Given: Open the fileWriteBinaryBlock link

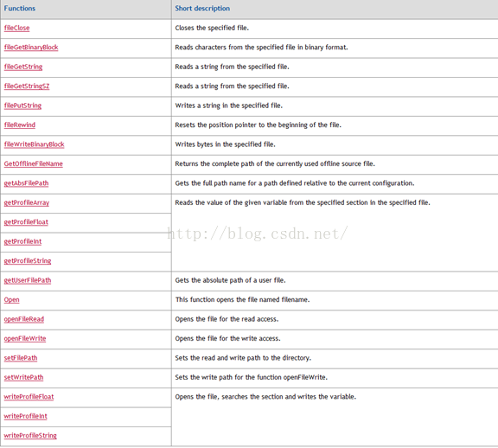Looking at the screenshot, I should pyautogui.click(x=35, y=144).
